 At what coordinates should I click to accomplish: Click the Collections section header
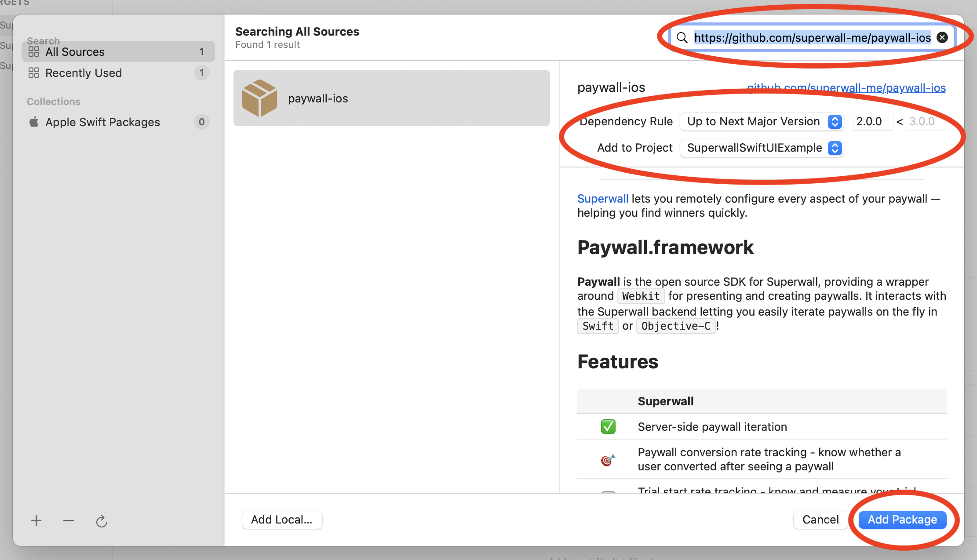point(54,102)
